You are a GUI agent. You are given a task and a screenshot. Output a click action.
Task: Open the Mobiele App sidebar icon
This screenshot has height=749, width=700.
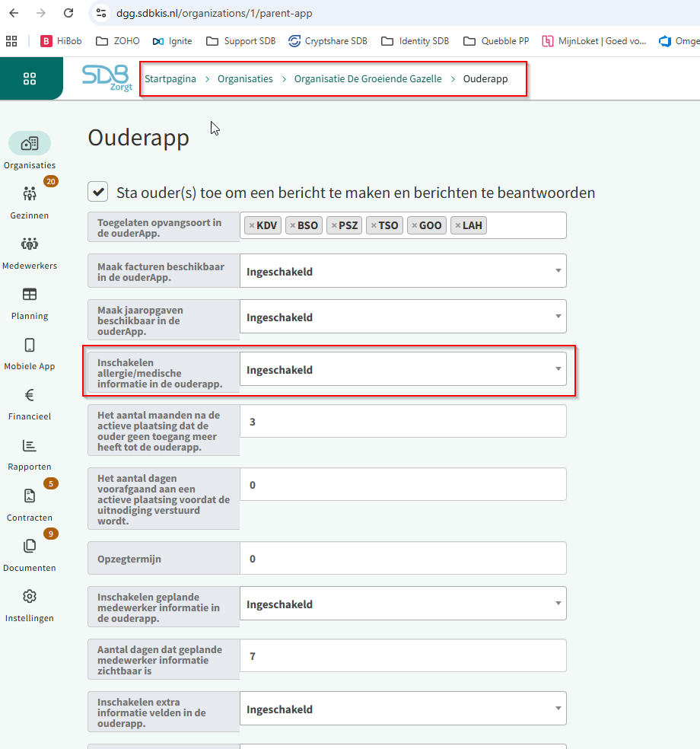tap(30, 345)
